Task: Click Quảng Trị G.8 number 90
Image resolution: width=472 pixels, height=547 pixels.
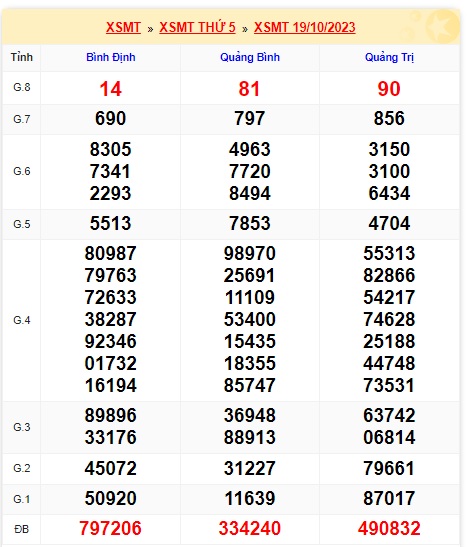Action: click(x=389, y=89)
